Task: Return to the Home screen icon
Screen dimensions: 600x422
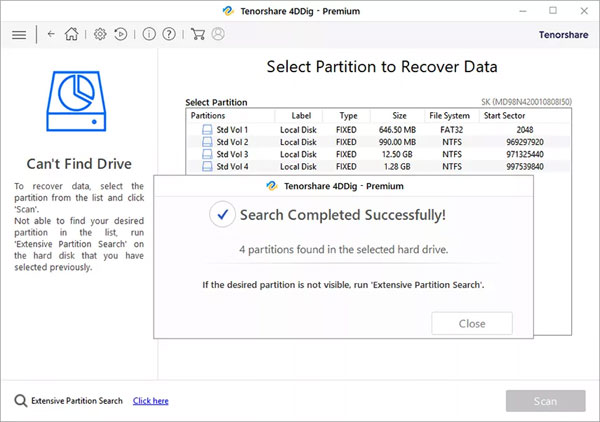Action: [x=71, y=34]
